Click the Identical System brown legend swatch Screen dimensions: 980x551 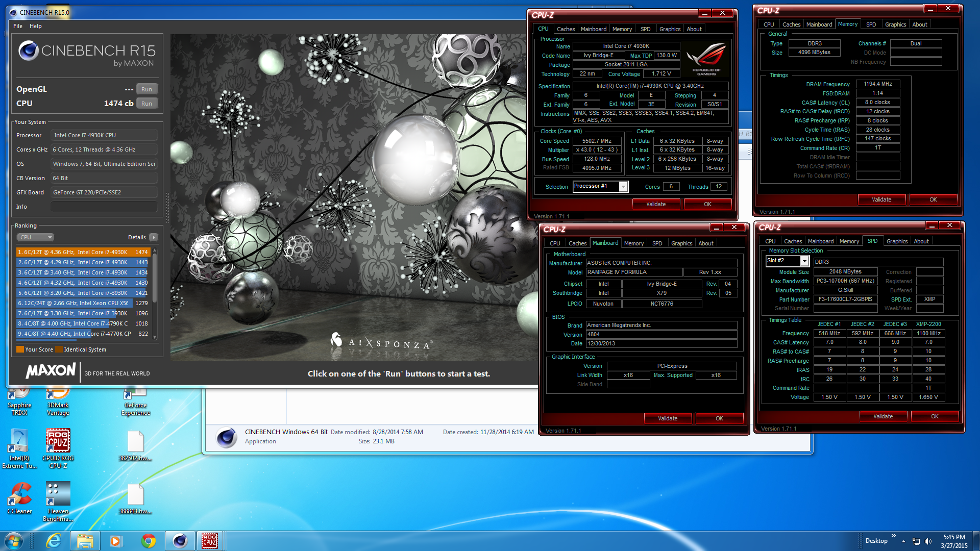tap(59, 349)
